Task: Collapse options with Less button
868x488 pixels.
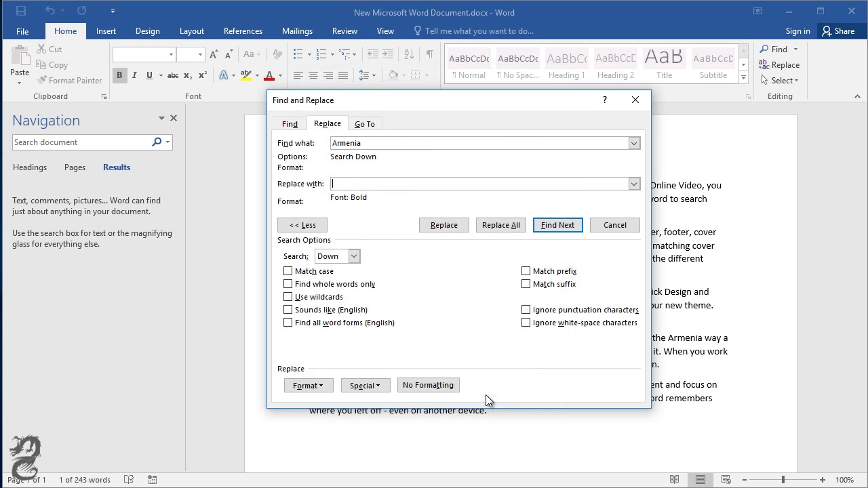Action: (x=302, y=225)
